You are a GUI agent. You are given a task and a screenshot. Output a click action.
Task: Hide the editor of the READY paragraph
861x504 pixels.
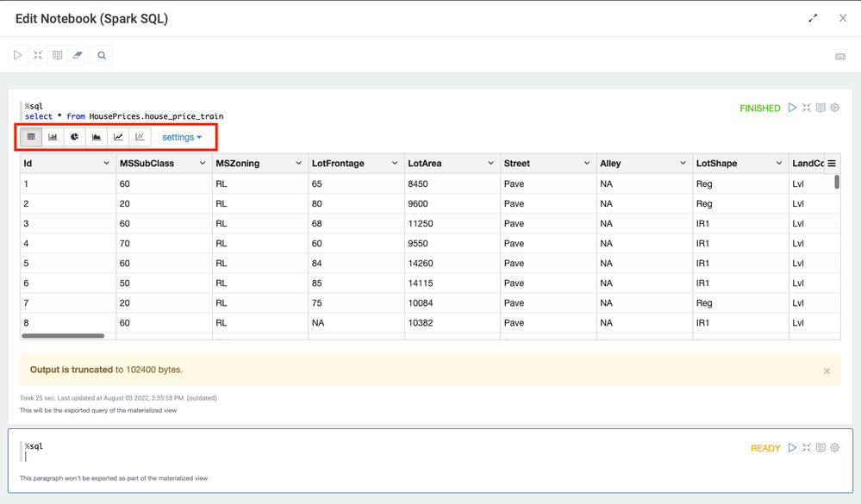[x=806, y=448]
